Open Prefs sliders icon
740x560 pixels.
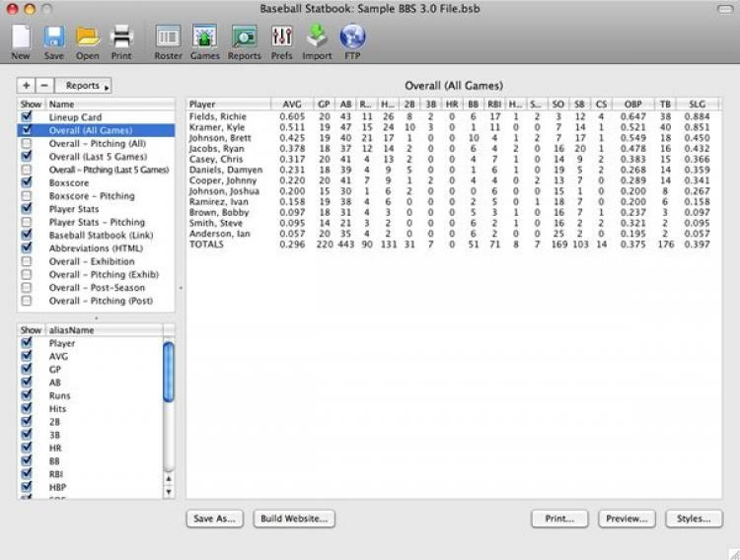282,36
